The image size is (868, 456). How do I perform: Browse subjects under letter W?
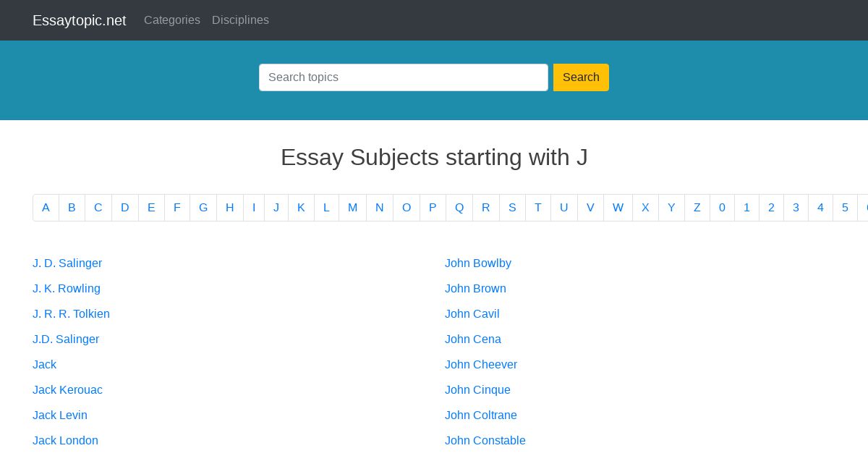(x=618, y=208)
